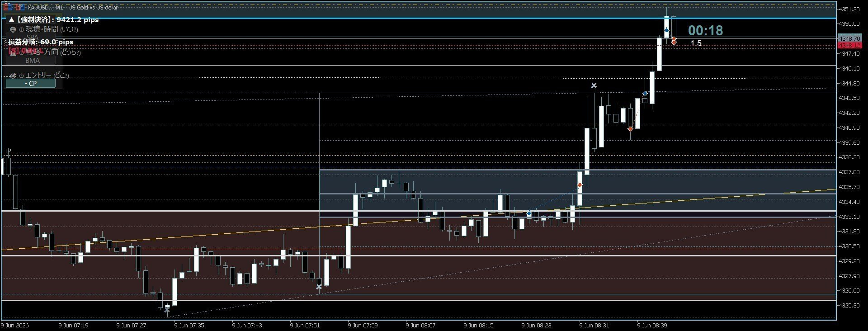
Task: Select the X marker at the 07:51 candle low
Action: (319, 287)
